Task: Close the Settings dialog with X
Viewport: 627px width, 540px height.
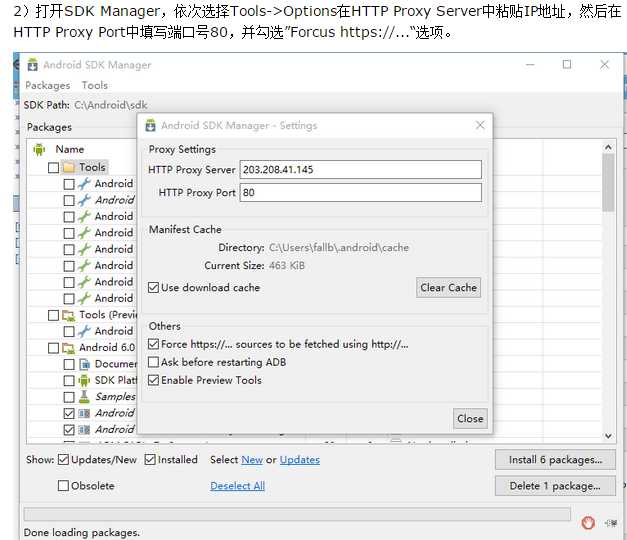Action: coord(480,125)
